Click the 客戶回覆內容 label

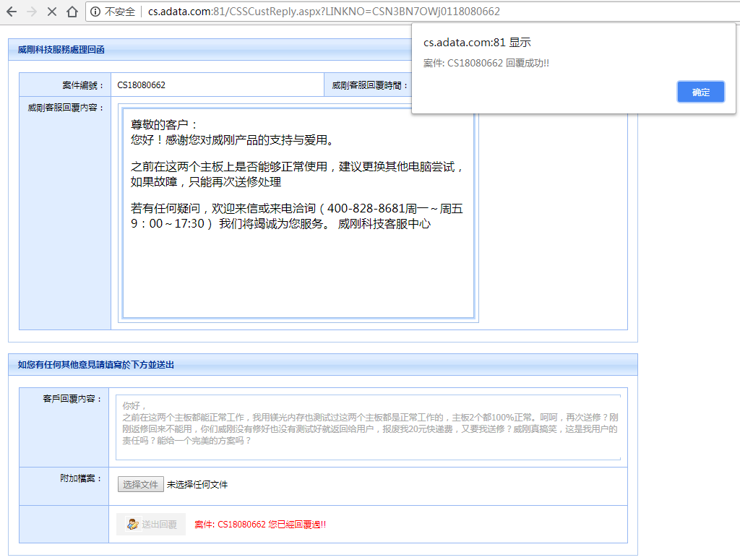click(72, 399)
